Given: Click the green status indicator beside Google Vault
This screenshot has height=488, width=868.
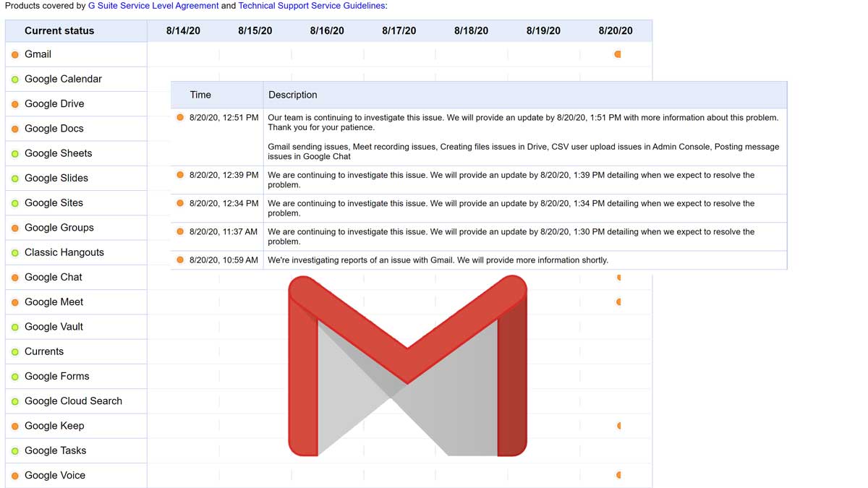Looking at the screenshot, I should tap(13, 326).
